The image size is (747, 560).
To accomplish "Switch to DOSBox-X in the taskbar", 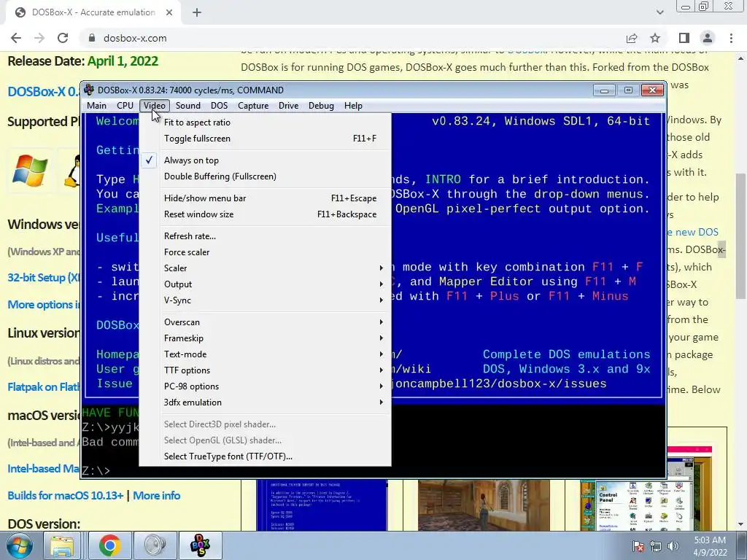I will [x=200, y=545].
